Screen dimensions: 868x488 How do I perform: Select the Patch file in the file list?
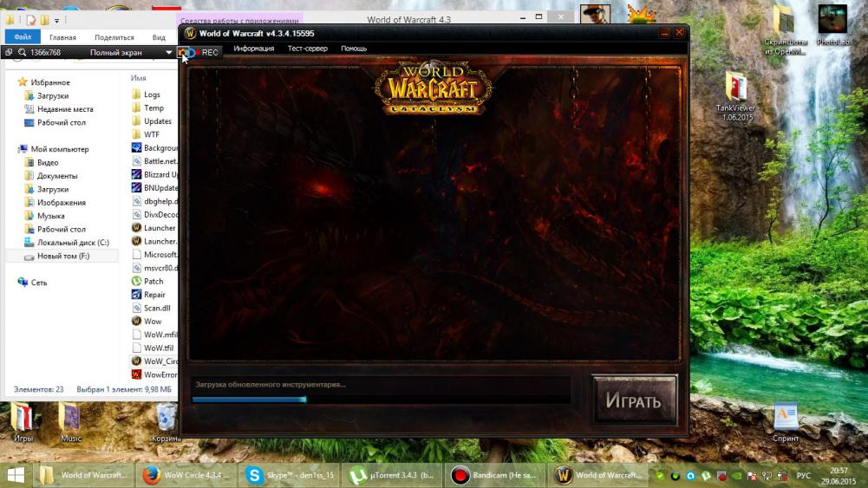(153, 281)
